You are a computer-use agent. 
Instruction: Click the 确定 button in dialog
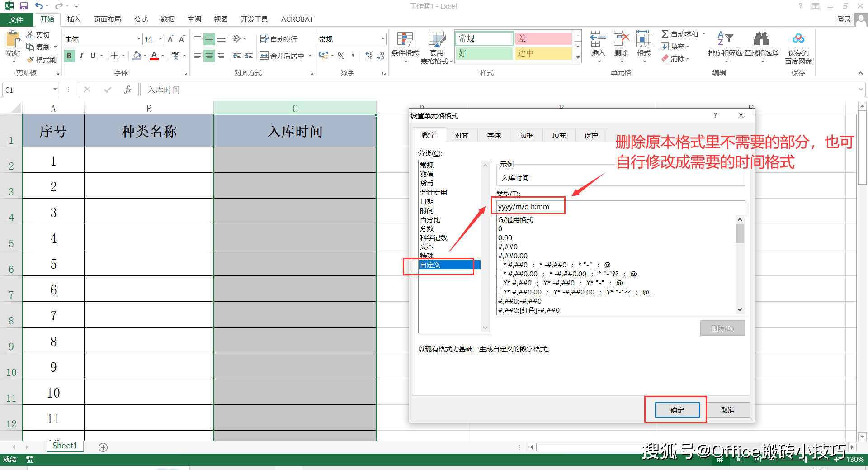676,410
